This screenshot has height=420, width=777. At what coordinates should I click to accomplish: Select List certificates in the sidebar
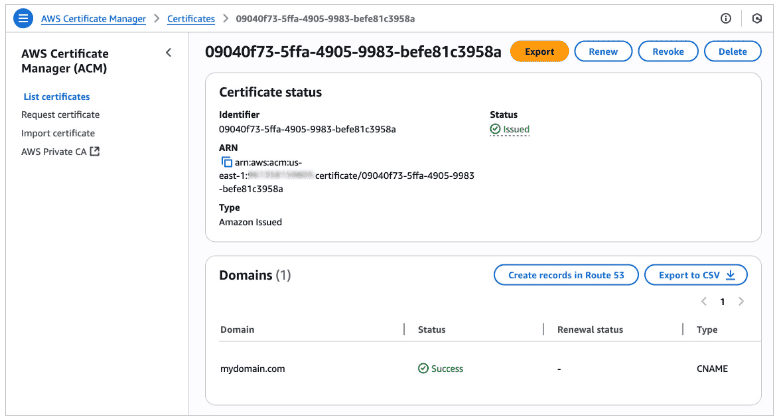click(56, 97)
